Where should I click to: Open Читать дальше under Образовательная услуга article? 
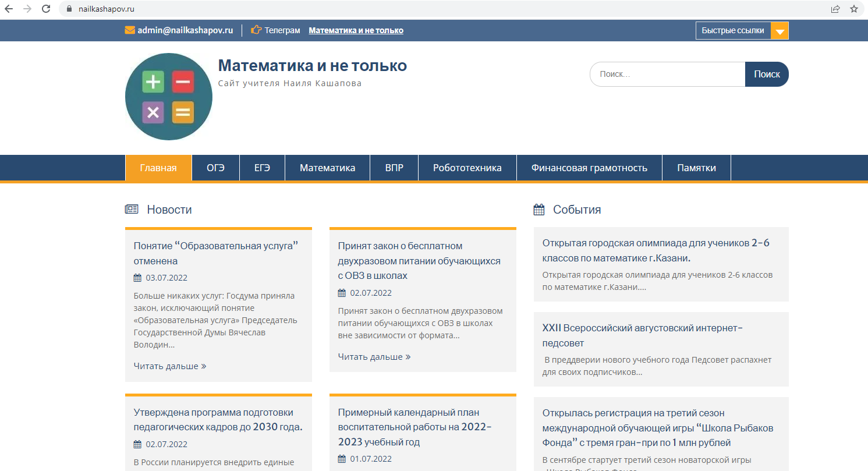(x=170, y=366)
